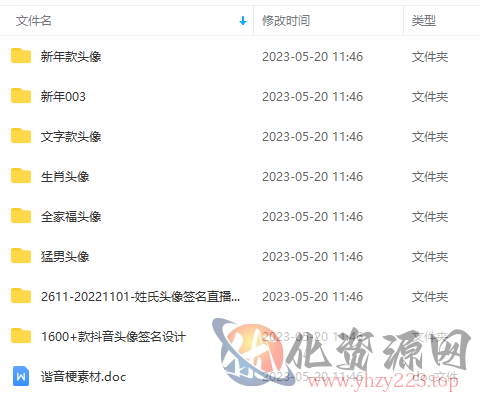Screen dimensions: 480x395
Task: Open the 新年款头像 folder icon
Action: (21, 56)
